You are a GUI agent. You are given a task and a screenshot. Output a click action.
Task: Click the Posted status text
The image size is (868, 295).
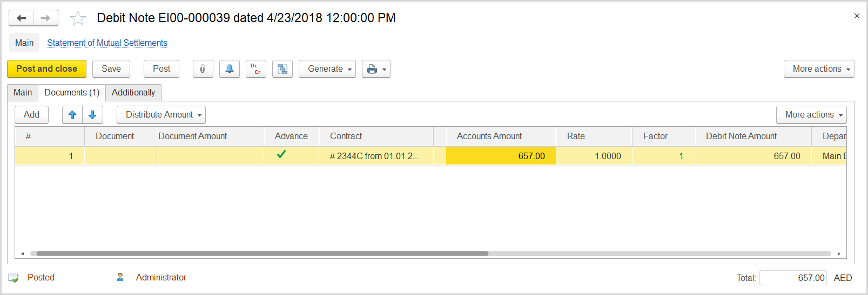click(41, 278)
